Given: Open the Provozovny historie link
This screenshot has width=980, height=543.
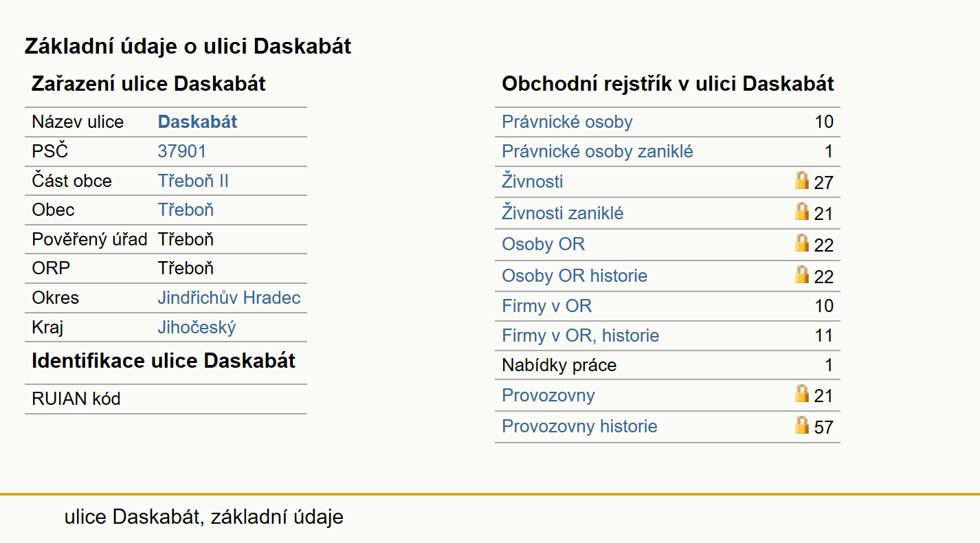Looking at the screenshot, I should (x=579, y=426).
